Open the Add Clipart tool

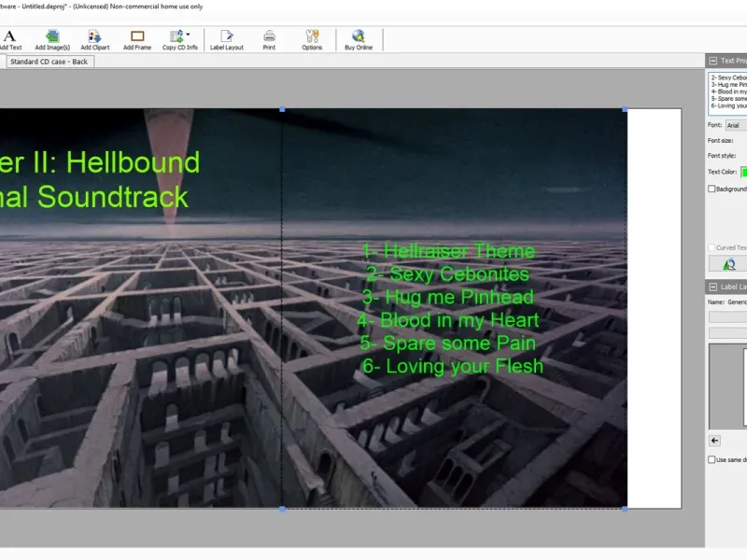pyautogui.click(x=95, y=40)
